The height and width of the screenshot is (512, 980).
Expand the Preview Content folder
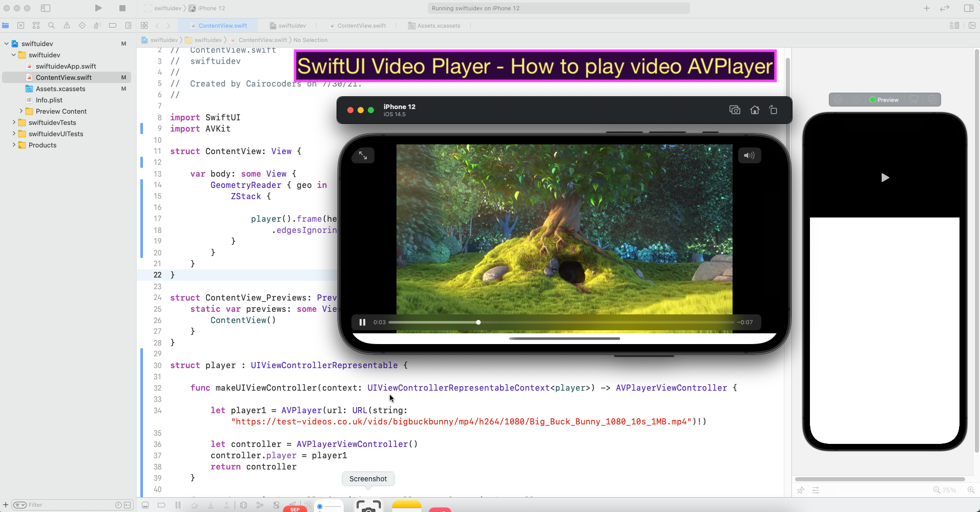point(20,111)
